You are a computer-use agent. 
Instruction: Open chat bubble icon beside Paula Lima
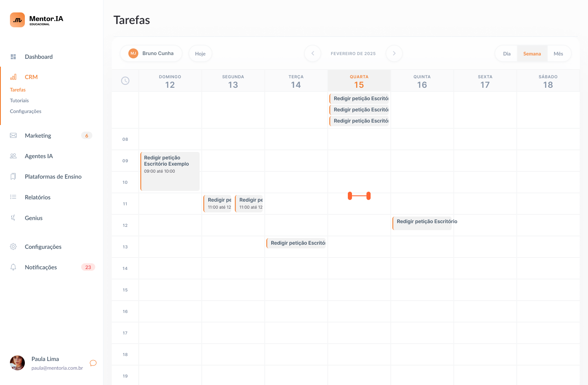tap(93, 363)
